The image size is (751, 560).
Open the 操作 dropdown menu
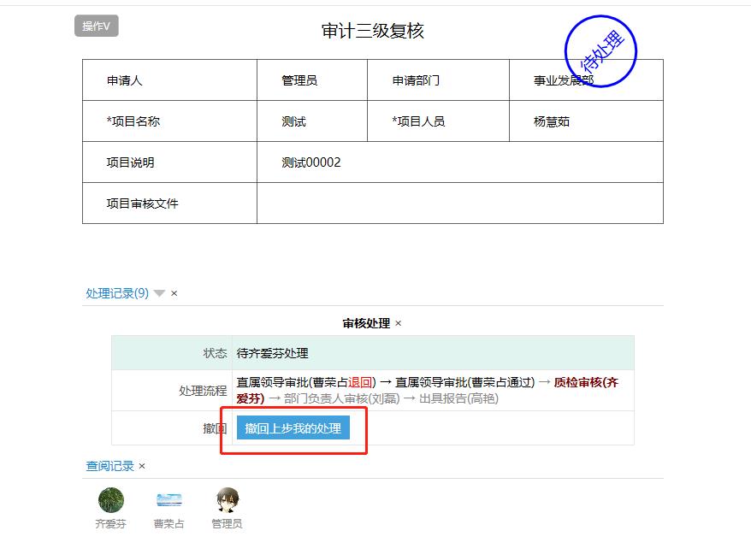(x=97, y=26)
